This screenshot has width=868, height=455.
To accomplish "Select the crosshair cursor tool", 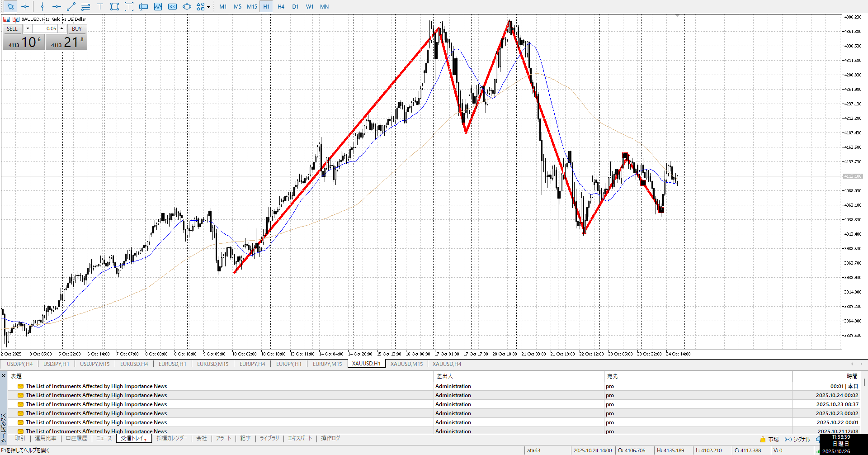I will tap(25, 7).
